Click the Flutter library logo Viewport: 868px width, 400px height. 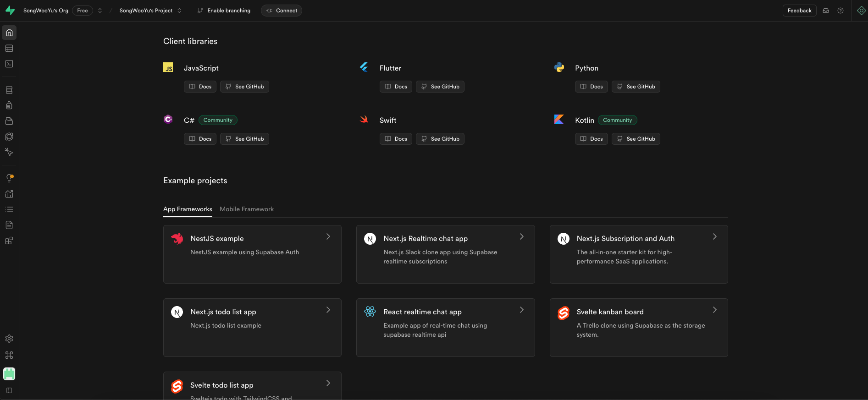tap(364, 67)
